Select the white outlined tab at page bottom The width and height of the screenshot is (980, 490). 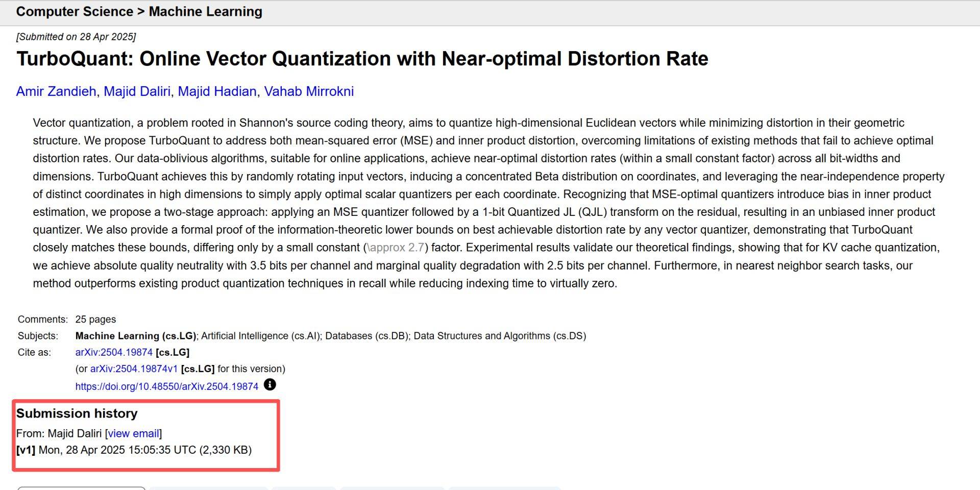tap(82, 488)
